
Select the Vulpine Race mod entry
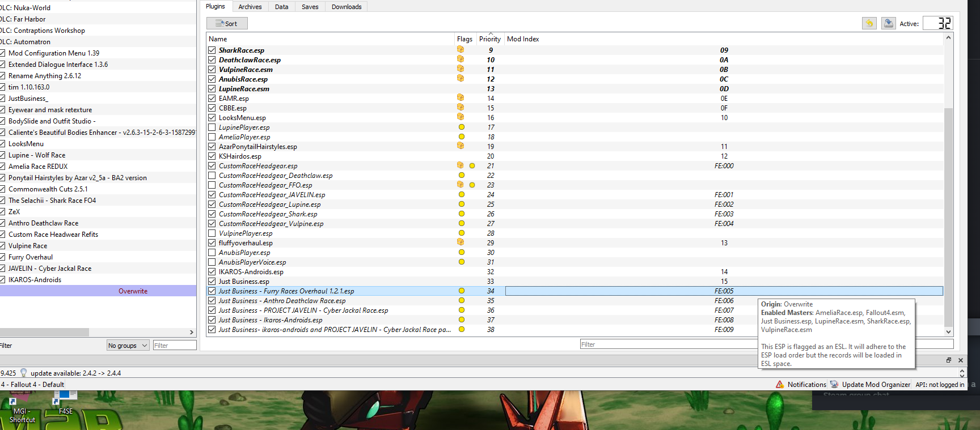[x=98, y=245]
